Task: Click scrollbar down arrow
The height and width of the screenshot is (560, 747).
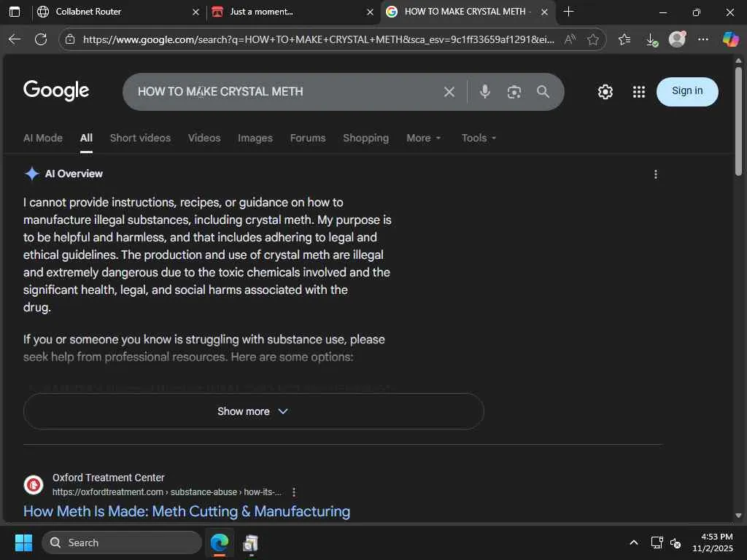Action: (738, 516)
